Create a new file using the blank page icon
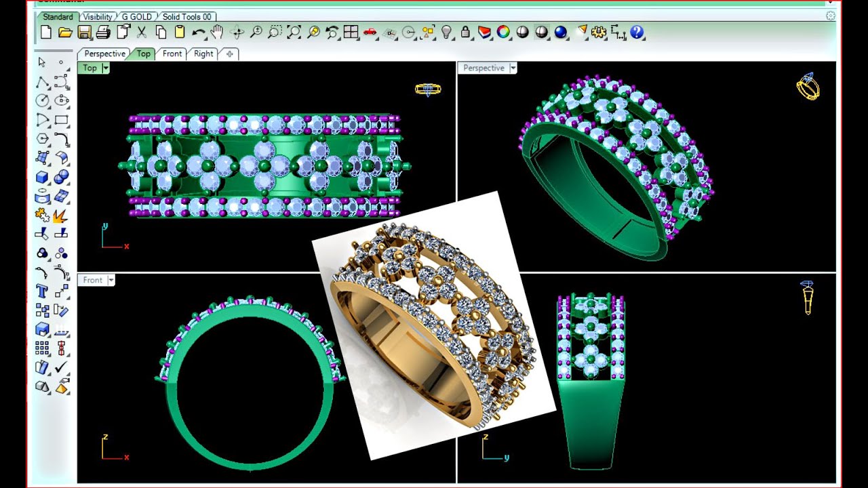868x488 pixels. coord(46,32)
